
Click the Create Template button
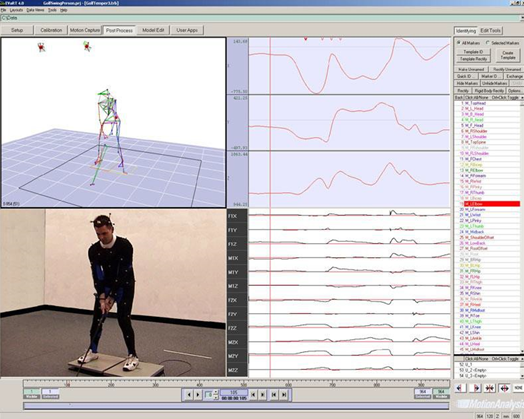pyautogui.click(x=508, y=55)
